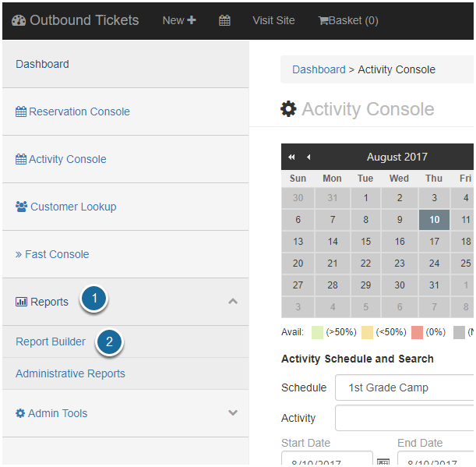This screenshot has width=476, height=467.
Task: Click the Outbound Tickets dashboard gauge icon
Action: click(19, 21)
